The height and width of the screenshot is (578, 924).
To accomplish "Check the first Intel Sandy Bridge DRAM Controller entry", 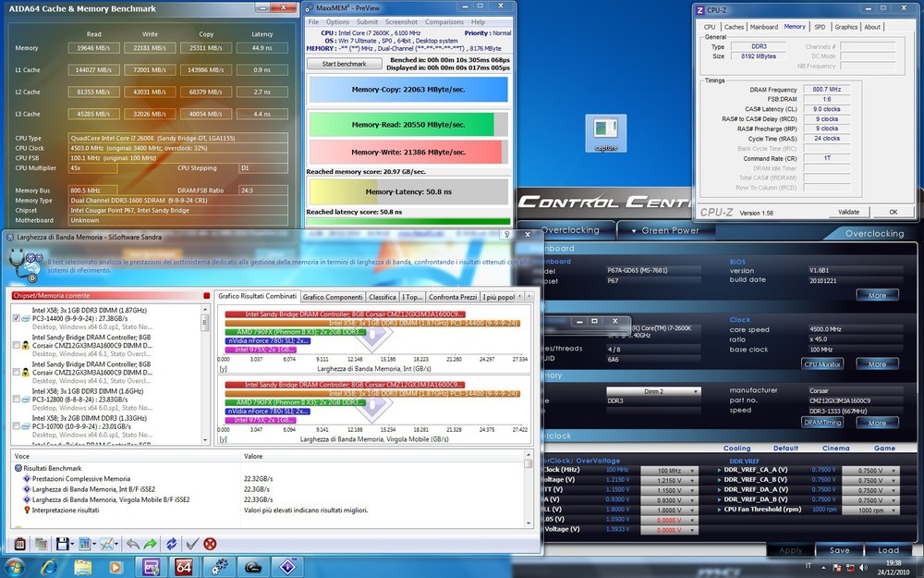I will pos(17,345).
